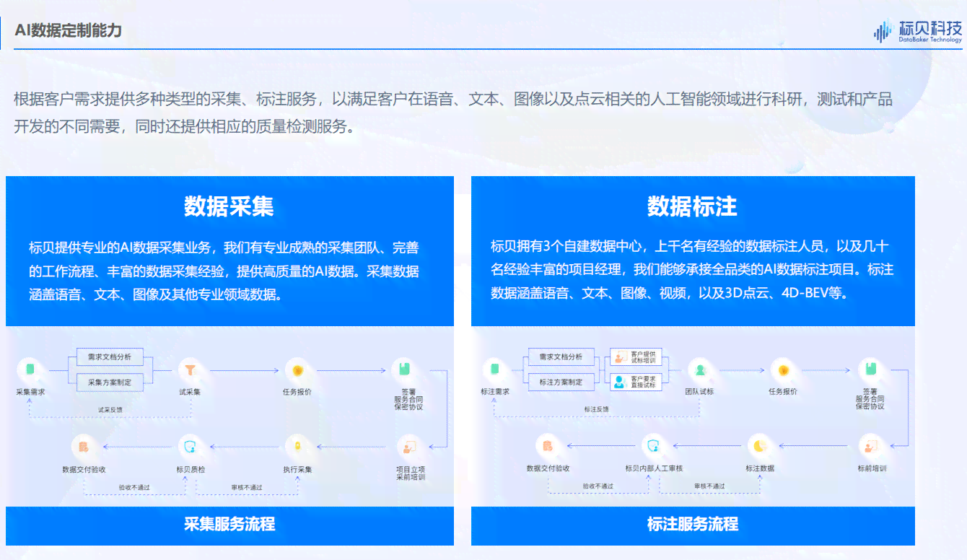
Task: Click the 需求文档分析 box in the annotation flow
Action: pyautogui.click(x=561, y=356)
